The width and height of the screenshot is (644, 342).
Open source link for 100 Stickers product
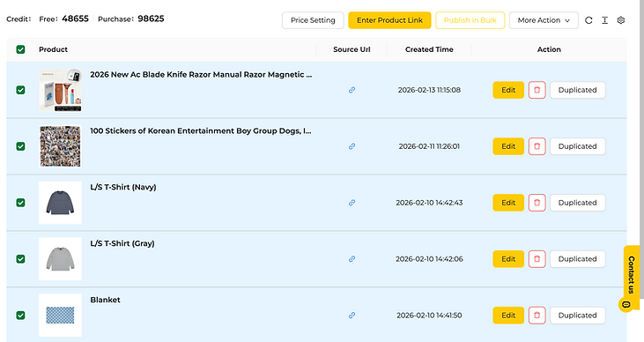point(352,146)
